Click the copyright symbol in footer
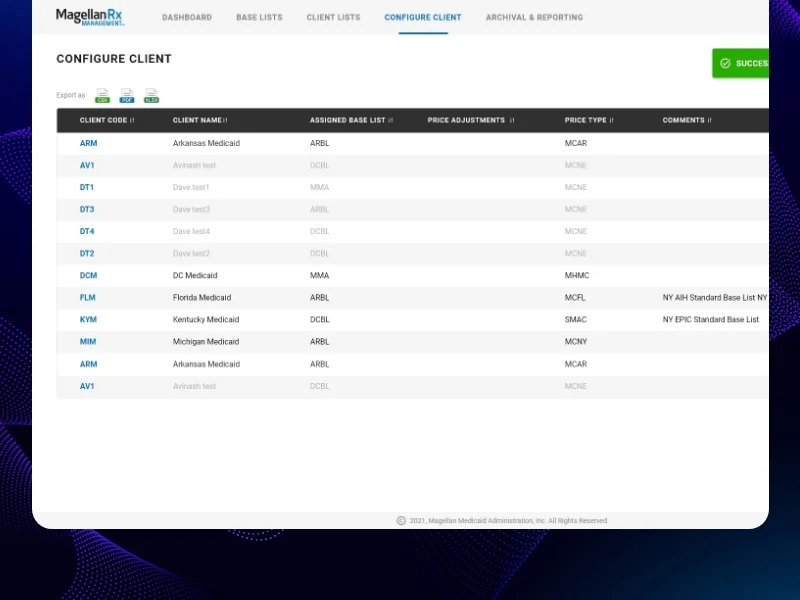Viewport: 800px width, 600px height. [x=401, y=520]
